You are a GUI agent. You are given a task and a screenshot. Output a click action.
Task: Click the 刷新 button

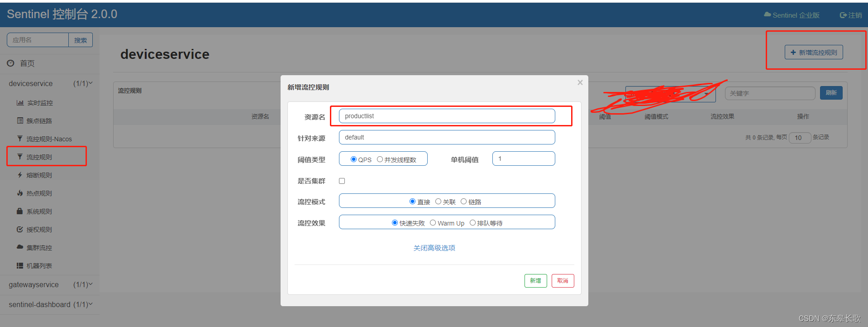coord(831,93)
